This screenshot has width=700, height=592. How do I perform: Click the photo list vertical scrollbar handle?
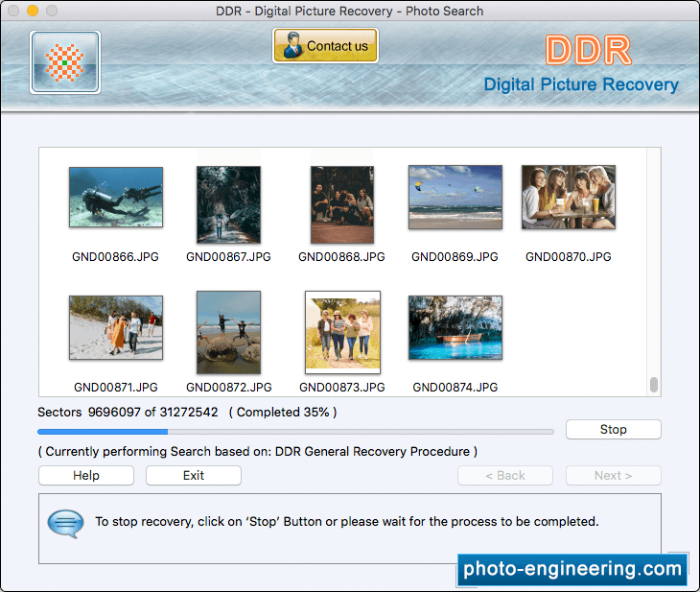(654, 385)
